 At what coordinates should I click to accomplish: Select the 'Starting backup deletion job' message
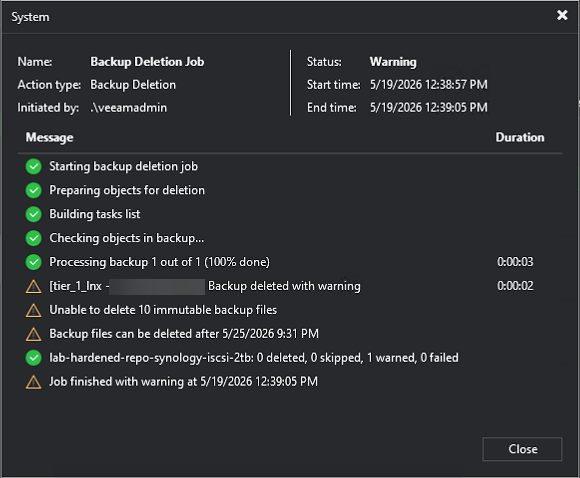point(124,166)
